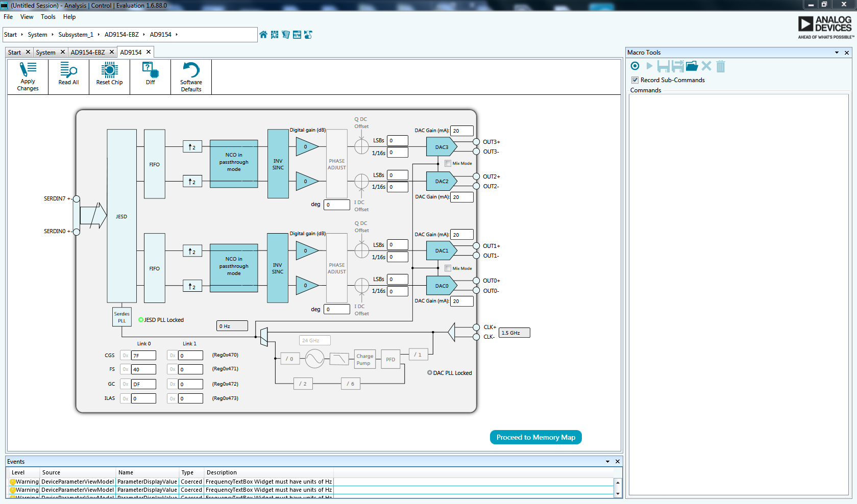Run a register Diff
Viewport: 857px width, 504px height.
(x=150, y=77)
